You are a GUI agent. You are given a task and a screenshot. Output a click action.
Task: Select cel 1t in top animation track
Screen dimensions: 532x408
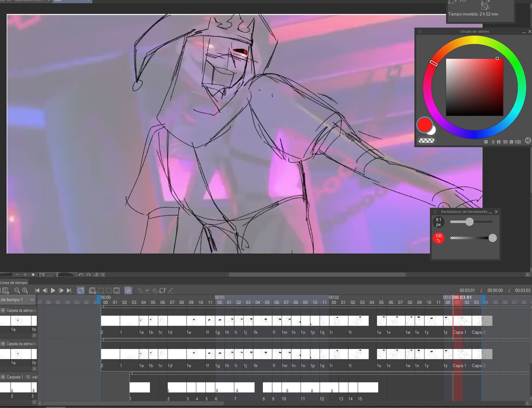(359, 320)
